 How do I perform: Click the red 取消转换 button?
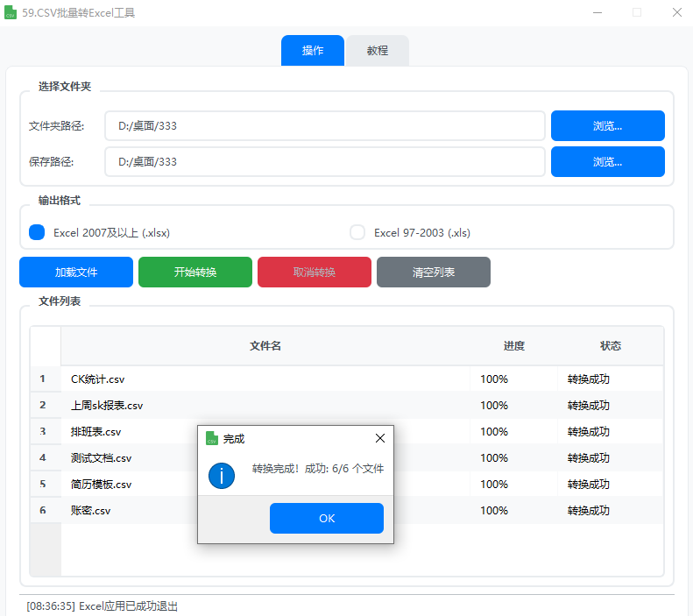pos(315,273)
